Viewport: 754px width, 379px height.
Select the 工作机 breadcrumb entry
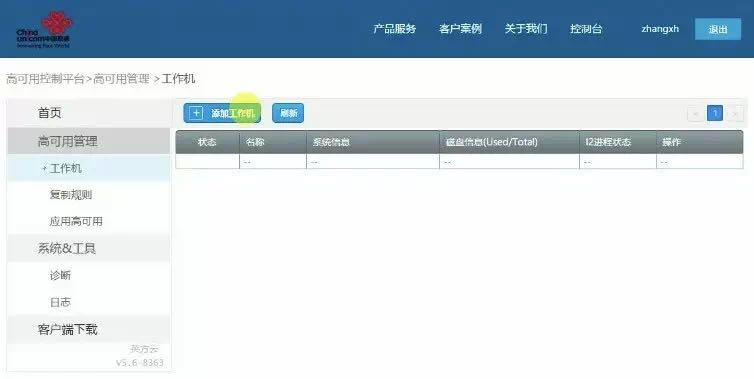click(178, 79)
